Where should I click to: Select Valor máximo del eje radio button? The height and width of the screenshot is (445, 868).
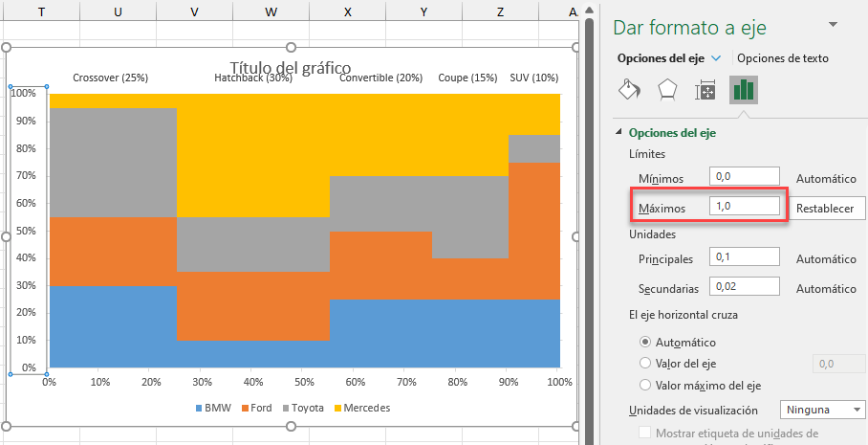coord(645,385)
